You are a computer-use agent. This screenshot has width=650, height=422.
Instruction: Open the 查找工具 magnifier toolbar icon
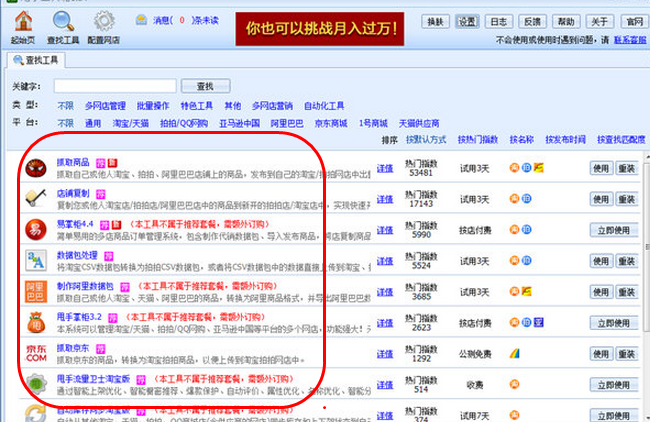point(63,22)
